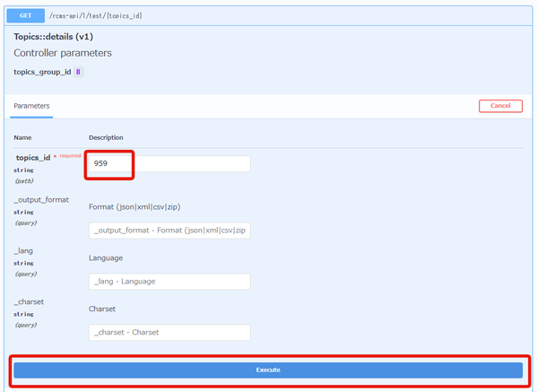This screenshot has width=538, height=392.
Task: Click the Description column header
Action: (106, 137)
